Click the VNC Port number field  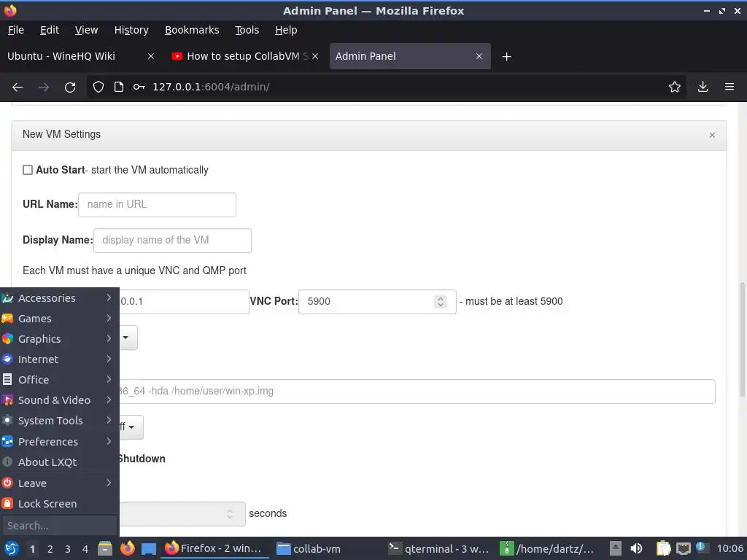pos(377,301)
